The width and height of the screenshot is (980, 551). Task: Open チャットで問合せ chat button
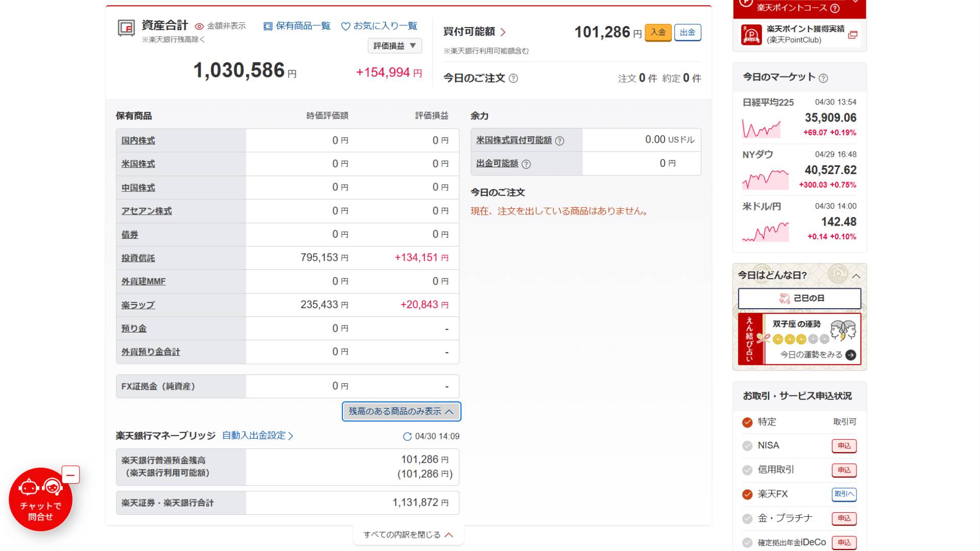(40, 499)
